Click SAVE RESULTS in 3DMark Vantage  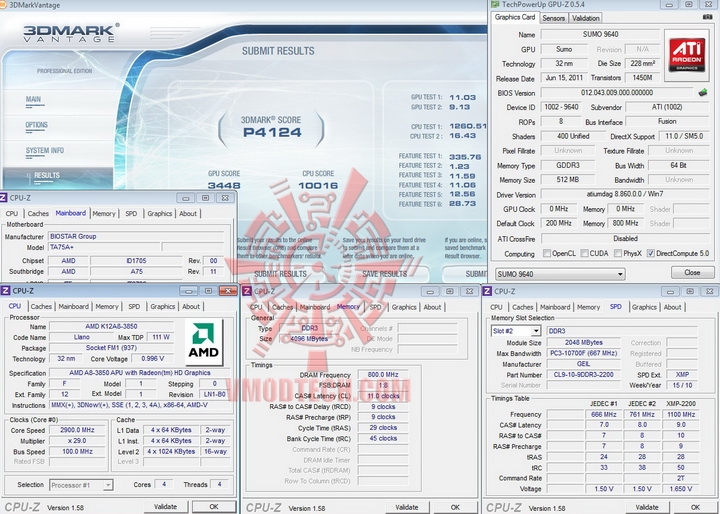click(384, 274)
